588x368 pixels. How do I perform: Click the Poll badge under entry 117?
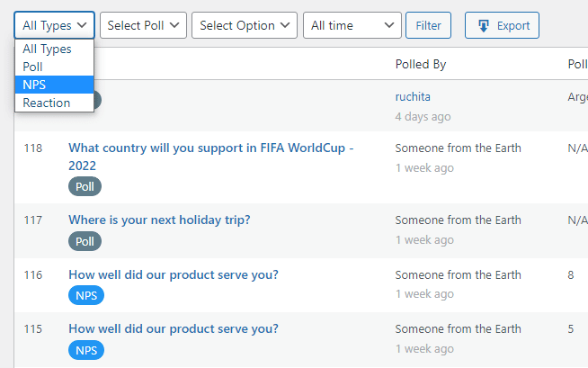coord(85,241)
